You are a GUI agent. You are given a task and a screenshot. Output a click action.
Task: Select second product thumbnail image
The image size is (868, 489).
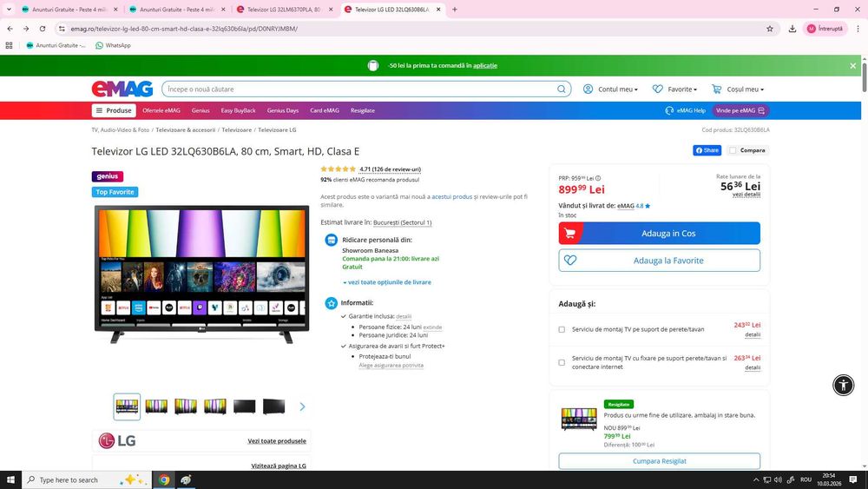(x=156, y=406)
